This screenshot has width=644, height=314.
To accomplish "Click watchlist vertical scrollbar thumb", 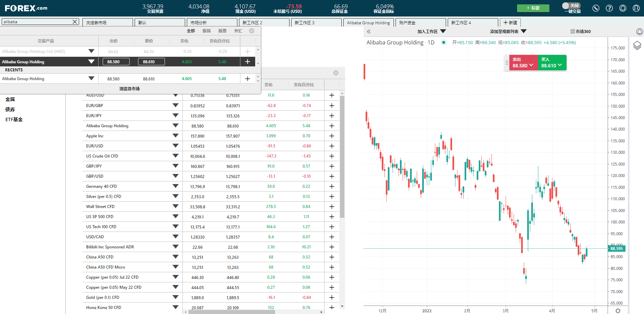I will point(342,156).
